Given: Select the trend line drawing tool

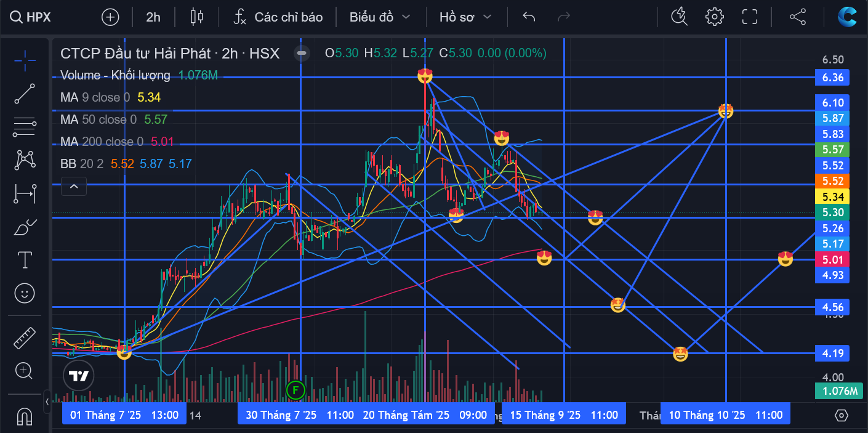Looking at the screenshot, I should (25, 93).
